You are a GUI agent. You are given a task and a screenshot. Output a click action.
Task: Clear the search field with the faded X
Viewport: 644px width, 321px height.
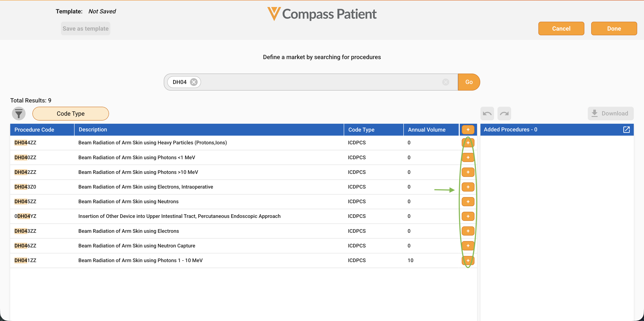coord(446,82)
